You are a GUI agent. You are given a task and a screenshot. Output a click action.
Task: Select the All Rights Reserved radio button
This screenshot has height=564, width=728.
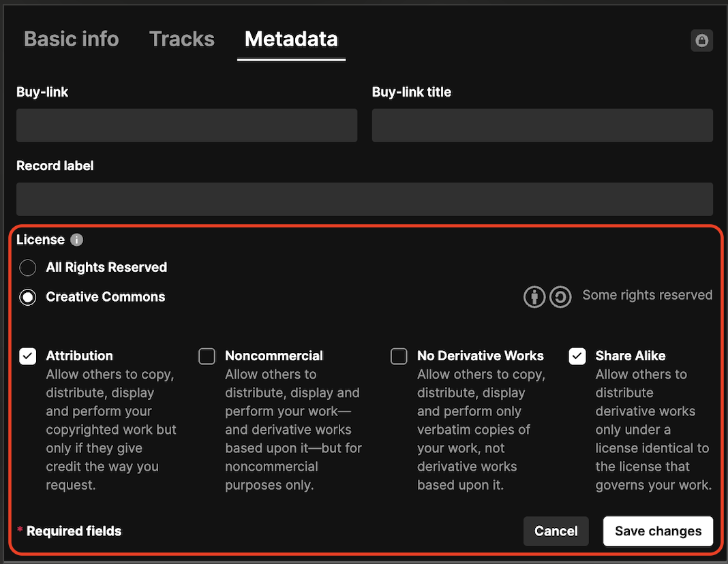(x=28, y=268)
